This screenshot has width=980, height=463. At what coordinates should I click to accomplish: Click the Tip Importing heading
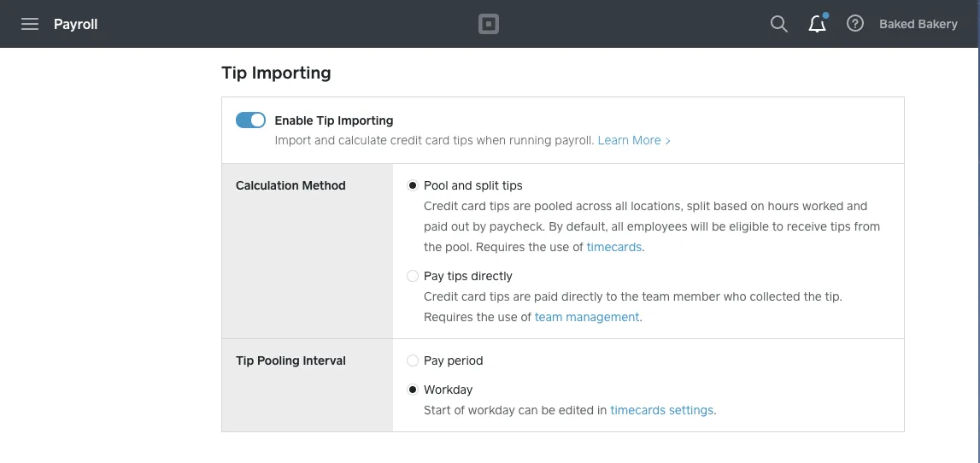coord(276,73)
